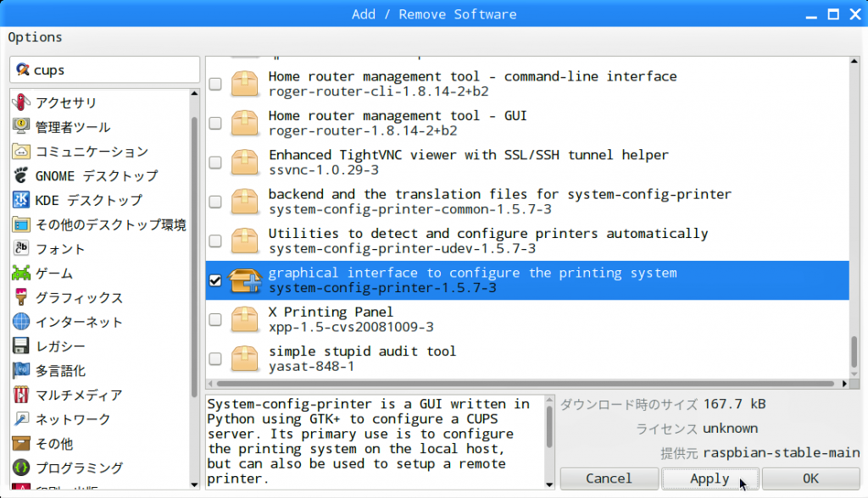Click the 管理者ツール category icon
Viewport: 868px width, 498px height.
(x=21, y=127)
